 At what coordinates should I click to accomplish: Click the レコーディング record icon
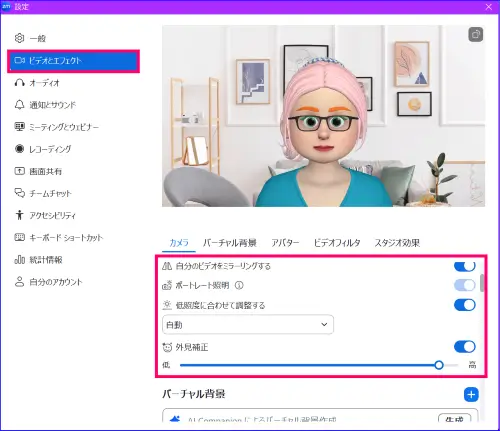pos(20,149)
